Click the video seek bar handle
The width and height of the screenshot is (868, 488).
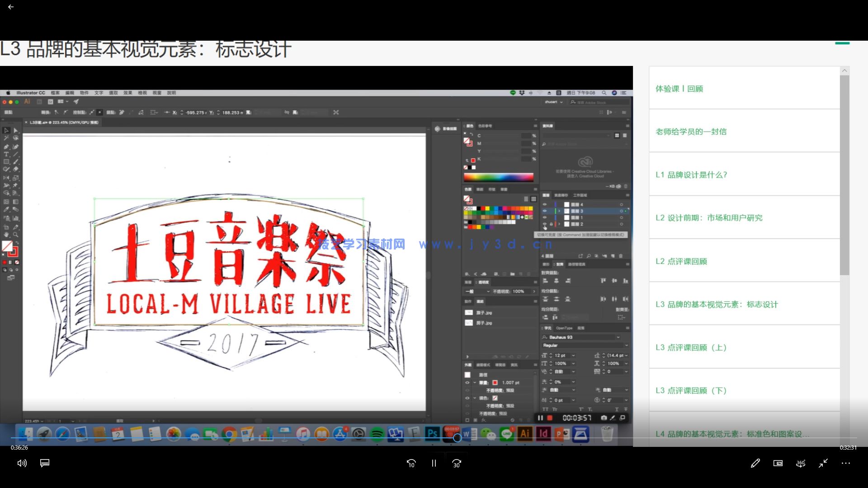(457, 437)
